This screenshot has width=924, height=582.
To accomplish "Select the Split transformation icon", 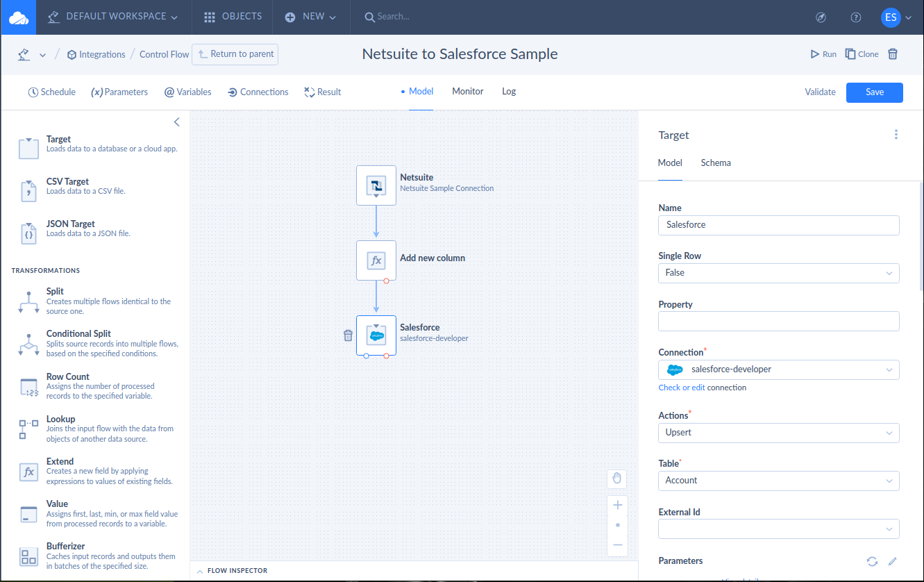I will pyautogui.click(x=28, y=302).
